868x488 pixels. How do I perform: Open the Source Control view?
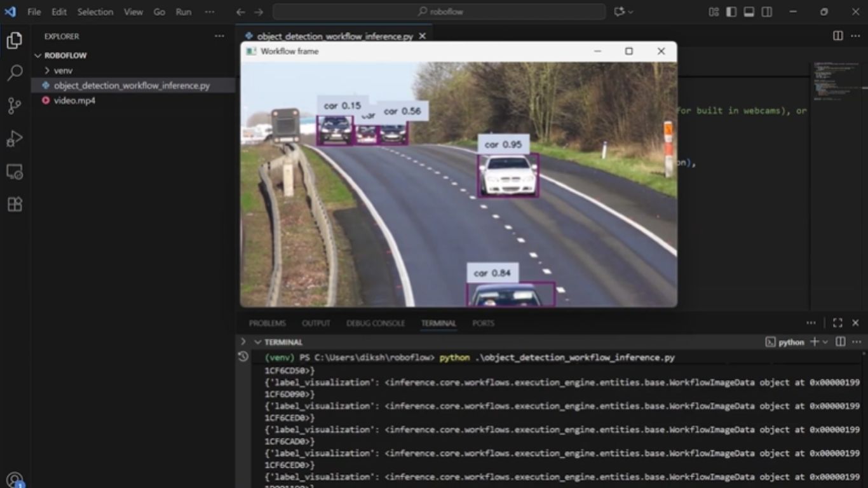[14, 106]
